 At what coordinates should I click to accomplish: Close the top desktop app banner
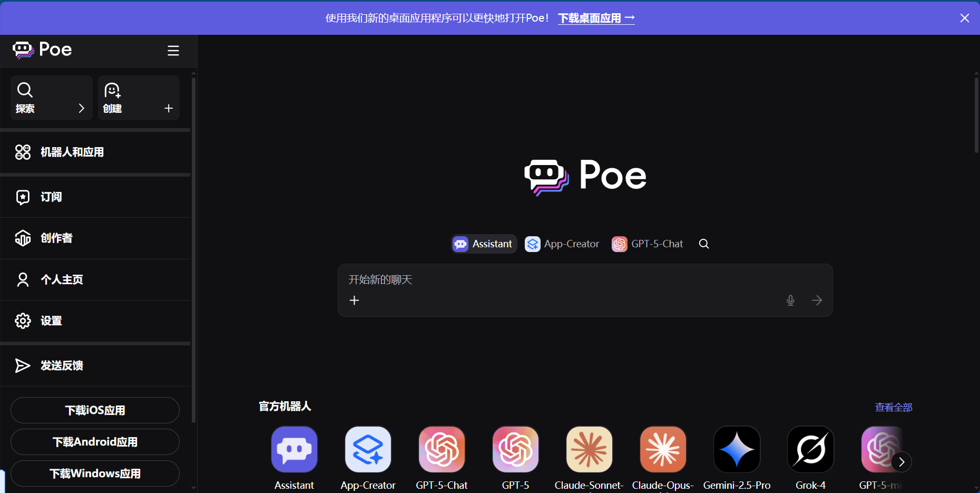[x=965, y=18]
